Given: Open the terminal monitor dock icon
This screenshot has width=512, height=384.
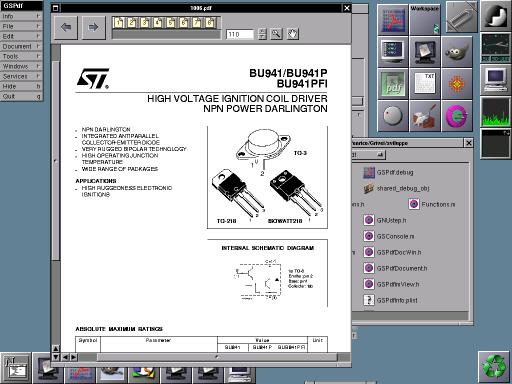Looking at the screenshot, I should click(393, 52).
